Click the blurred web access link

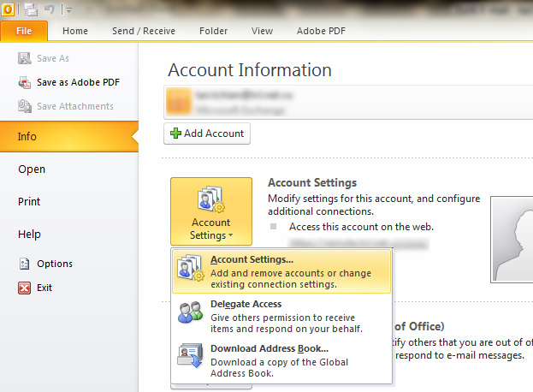click(x=359, y=243)
